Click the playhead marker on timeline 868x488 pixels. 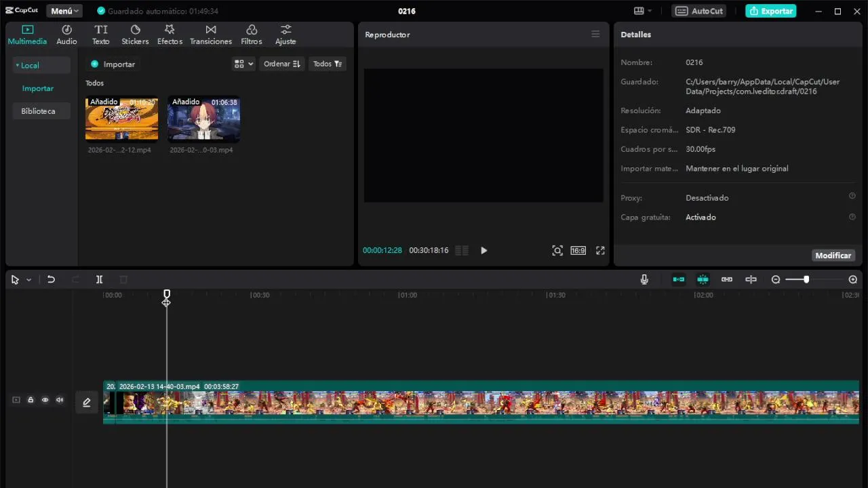coord(167,296)
